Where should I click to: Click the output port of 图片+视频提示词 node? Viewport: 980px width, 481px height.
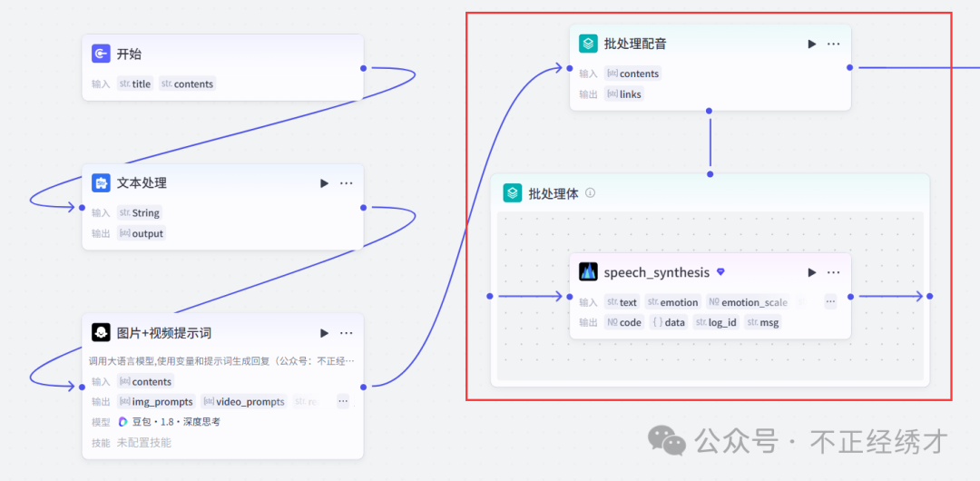363,388
